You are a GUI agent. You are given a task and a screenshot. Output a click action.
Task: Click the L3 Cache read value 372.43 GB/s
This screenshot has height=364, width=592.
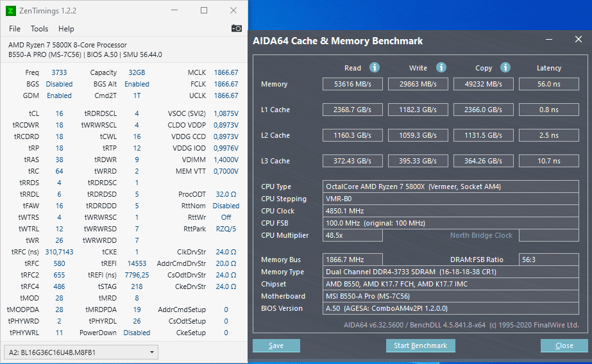[x=353, y=161]
